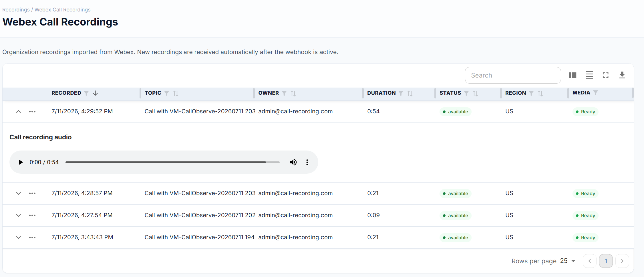Click the Search input field

(513, 75)
